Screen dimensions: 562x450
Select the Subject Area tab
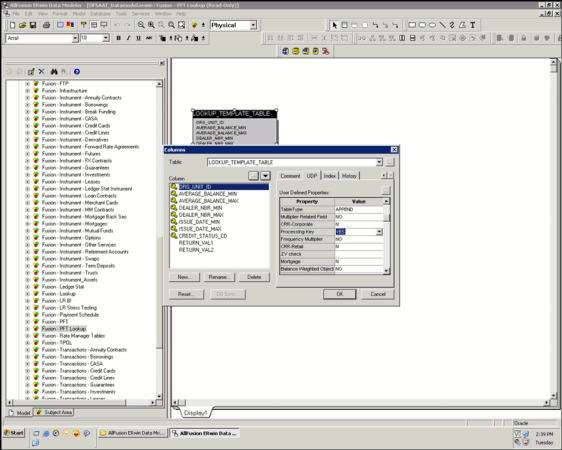click(x=54, y=412)
